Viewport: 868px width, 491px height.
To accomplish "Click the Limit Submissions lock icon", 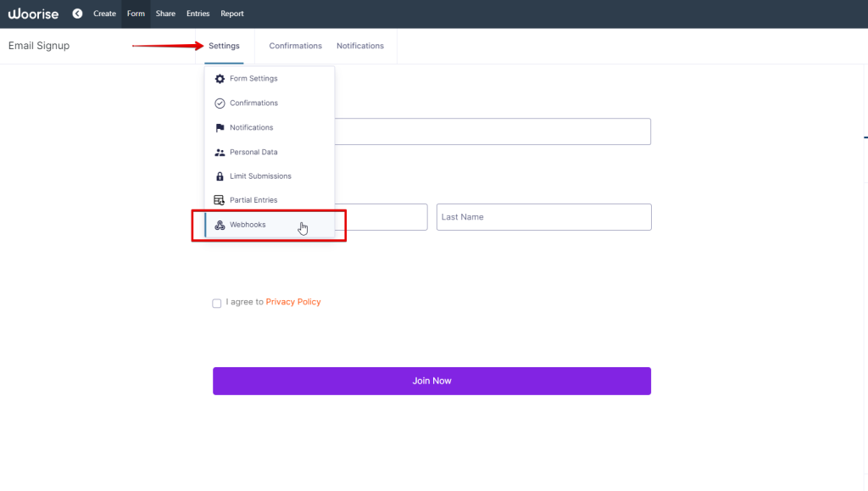I will 220,176.
